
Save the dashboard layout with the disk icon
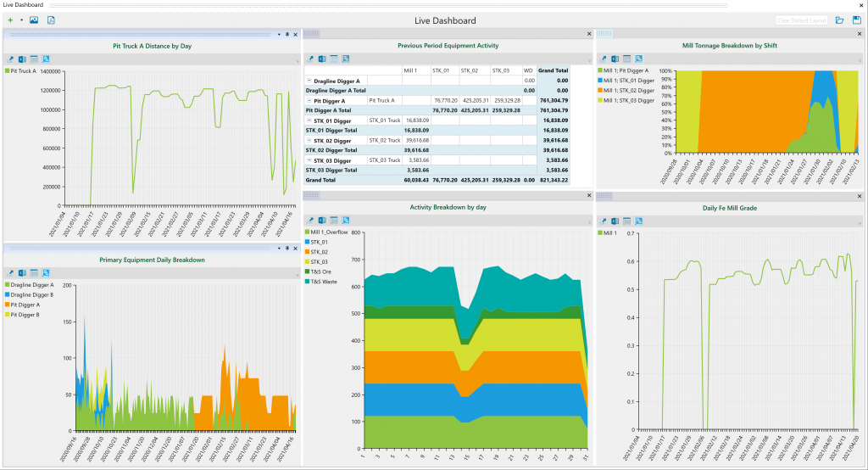857,20
